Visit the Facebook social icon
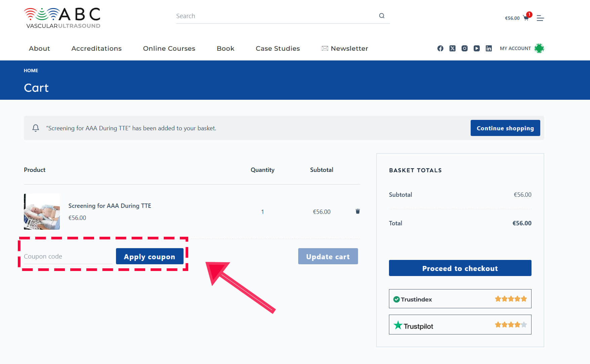Viewport: 590px width, 364px height. [440, 48]
